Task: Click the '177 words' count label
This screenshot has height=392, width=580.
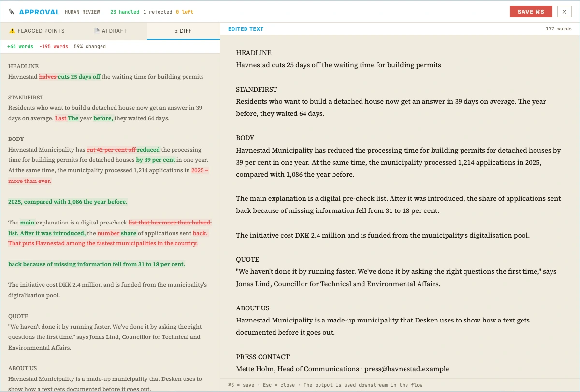Action: 558,29
